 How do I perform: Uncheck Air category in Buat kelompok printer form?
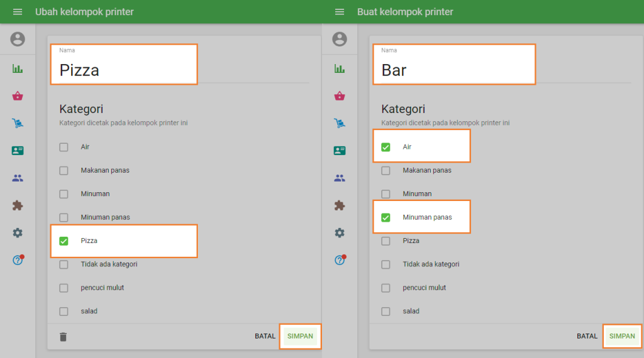pyautogui.click(x=386, y=147)
